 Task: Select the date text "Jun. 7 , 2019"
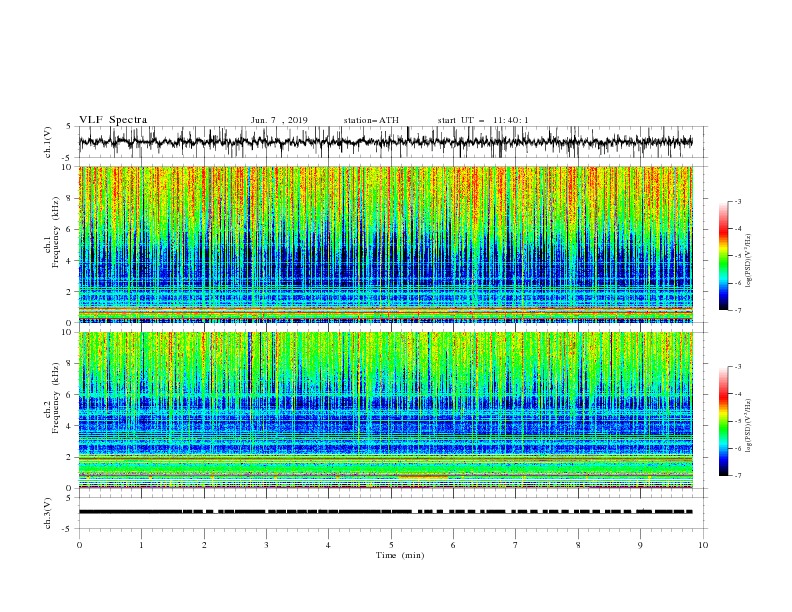tap(279, 120)
